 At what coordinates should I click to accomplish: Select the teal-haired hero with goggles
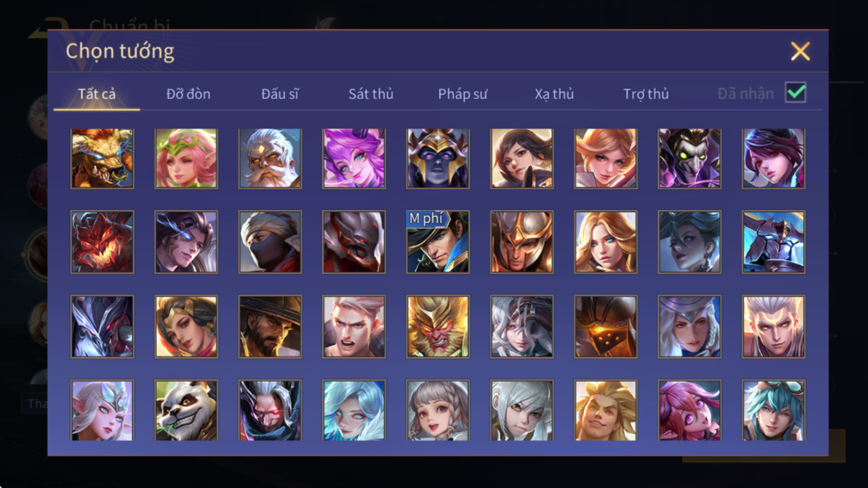(774, 410)
